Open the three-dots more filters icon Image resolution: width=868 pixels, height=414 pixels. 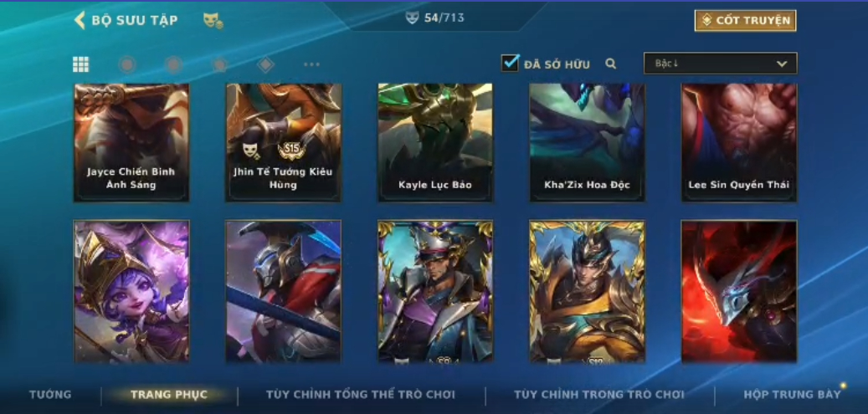[311, 64]
